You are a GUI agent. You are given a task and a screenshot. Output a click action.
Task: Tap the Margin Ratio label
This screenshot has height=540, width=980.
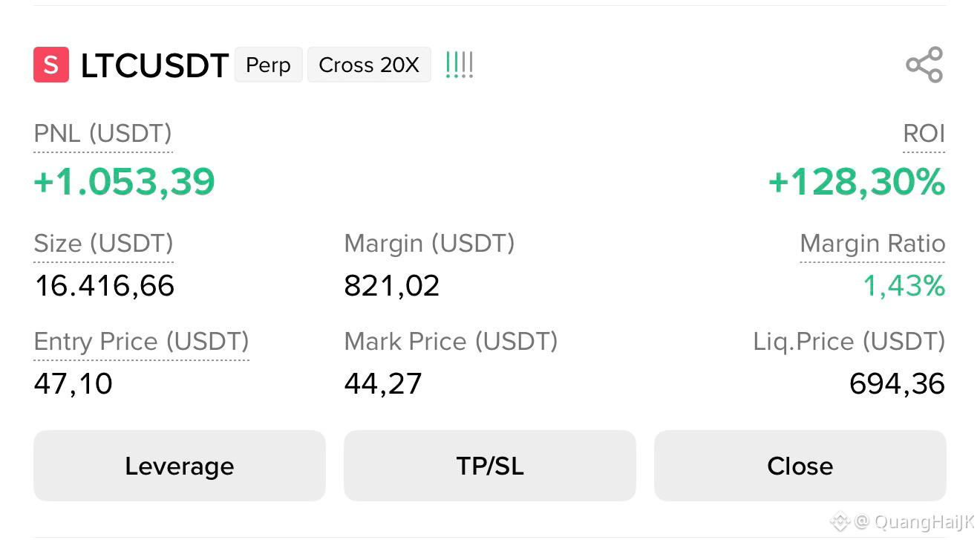(872, 244)
